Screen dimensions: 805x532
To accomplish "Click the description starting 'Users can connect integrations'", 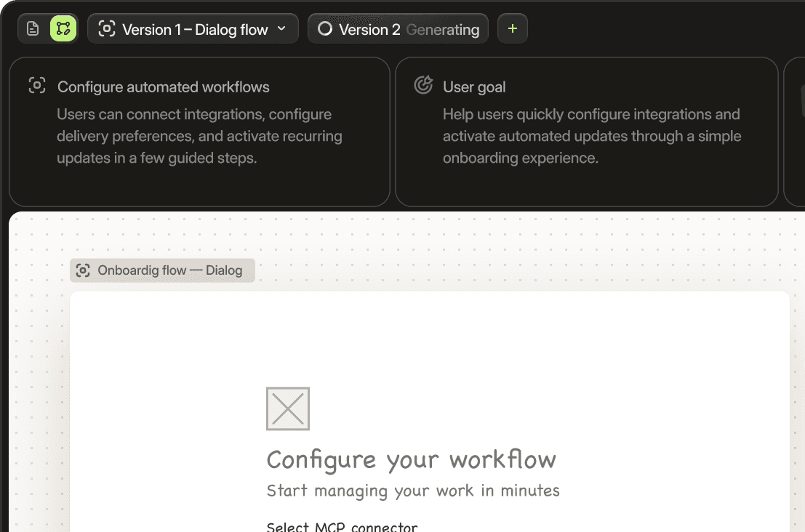I will coord(199,136).
